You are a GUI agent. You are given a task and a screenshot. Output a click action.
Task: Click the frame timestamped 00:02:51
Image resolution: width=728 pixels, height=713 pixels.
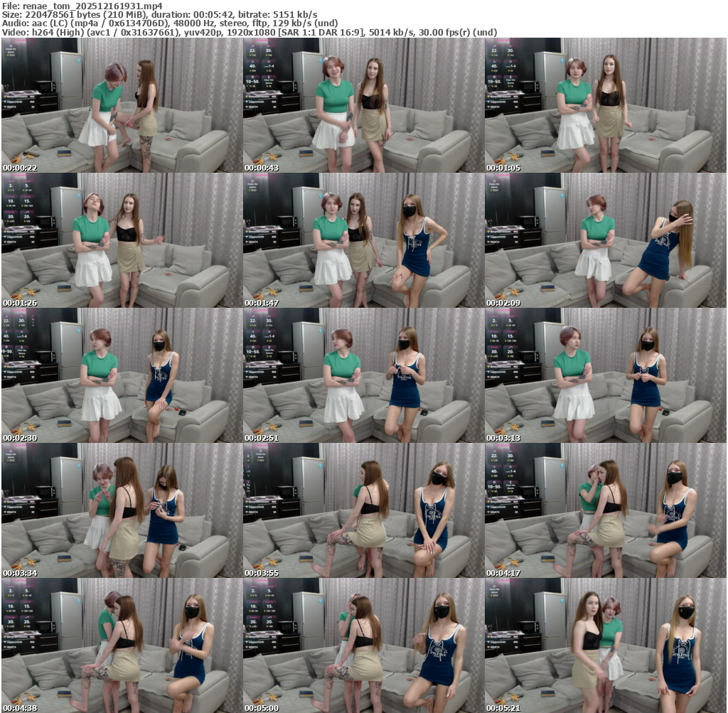coord(363,375)
